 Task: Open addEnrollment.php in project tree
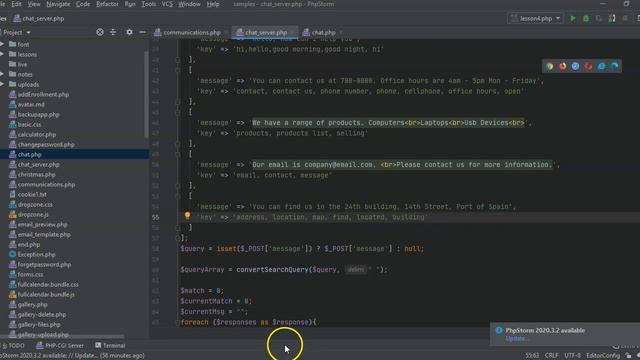pos(39,94)
